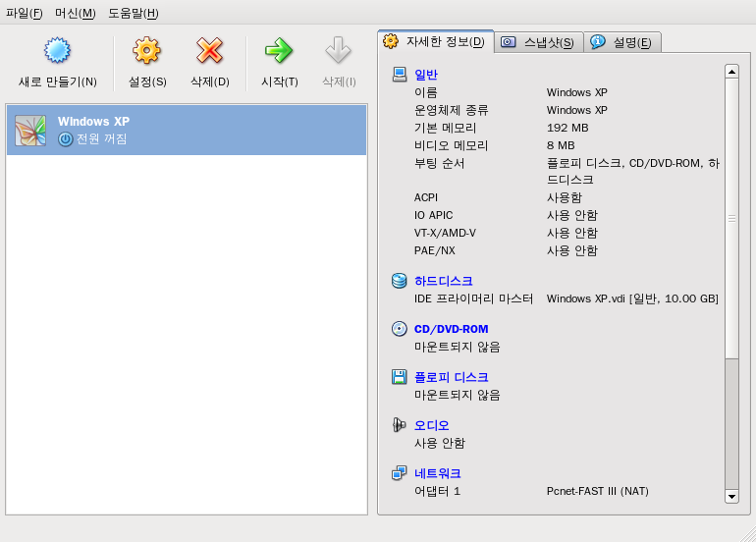Click the greyed down-arrow 삭제(I) icon
The image size is (756, 542).
pos(338,51)
